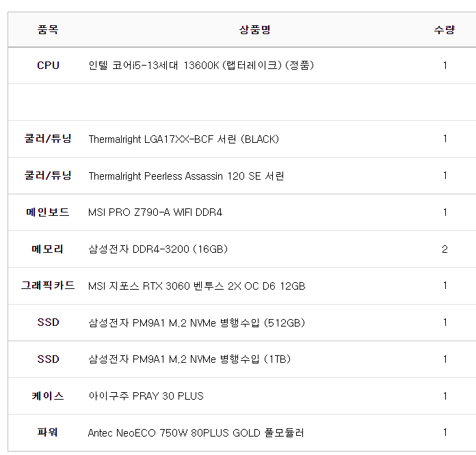
Task: Click the 품목 column header
Action: pyautogui.click(x=48, y=30)
